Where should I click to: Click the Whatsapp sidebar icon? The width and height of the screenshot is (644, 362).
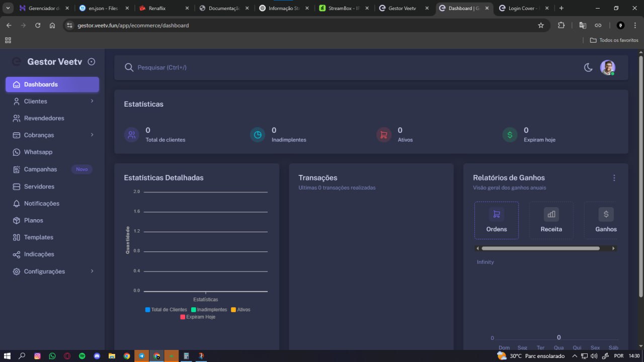(x=17, y=152)
